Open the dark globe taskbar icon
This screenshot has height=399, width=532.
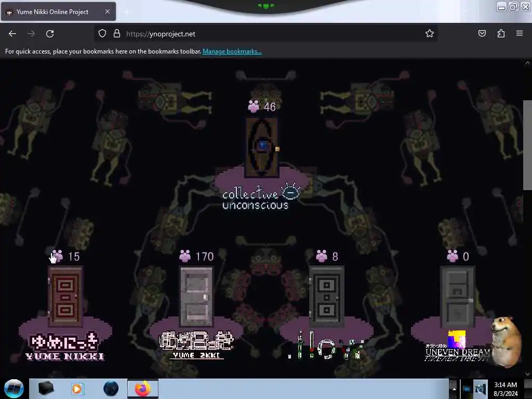(x=111, y=389)
